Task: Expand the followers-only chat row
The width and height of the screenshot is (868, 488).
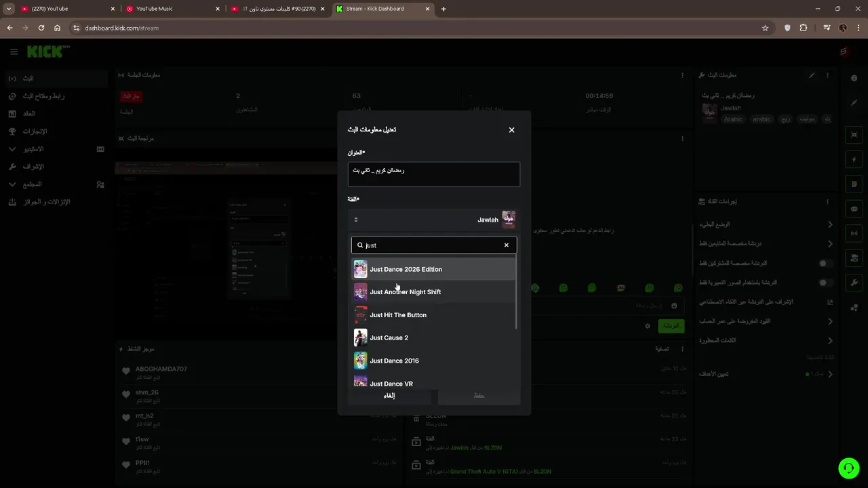Action: (766, 244)
